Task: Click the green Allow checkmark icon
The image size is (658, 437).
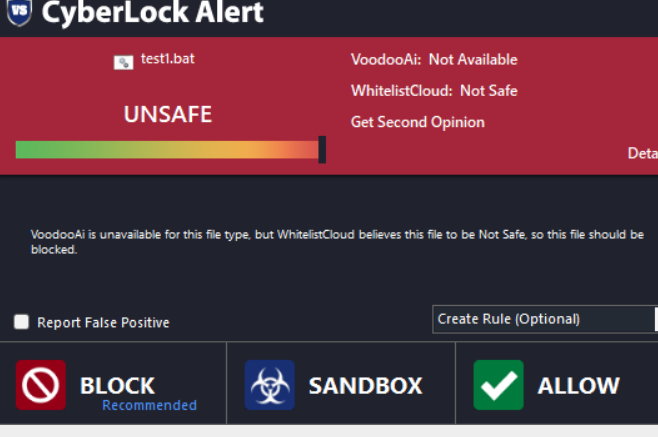Action: pos(498,385)
